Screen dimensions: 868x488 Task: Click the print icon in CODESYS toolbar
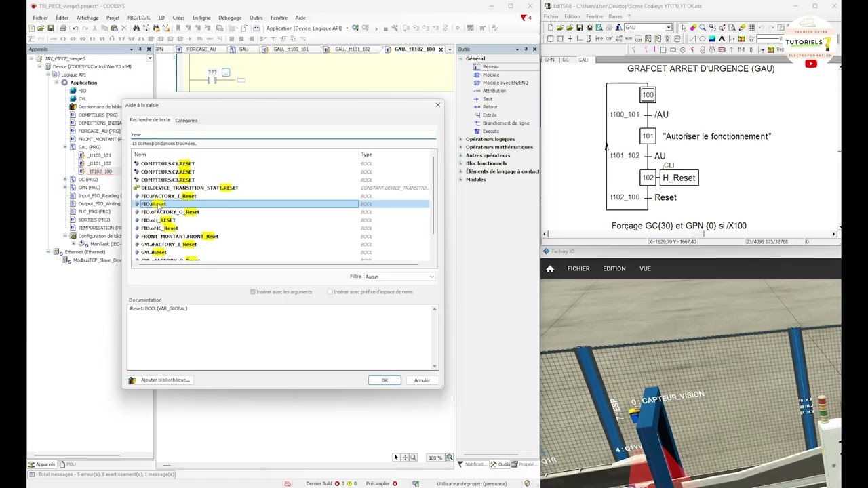tap(63, 28)
